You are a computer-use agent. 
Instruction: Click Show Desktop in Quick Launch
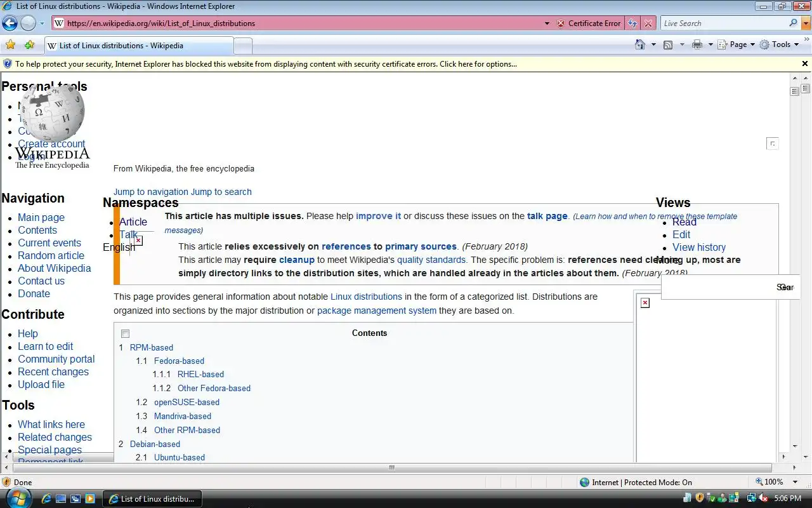pos(61,499)
